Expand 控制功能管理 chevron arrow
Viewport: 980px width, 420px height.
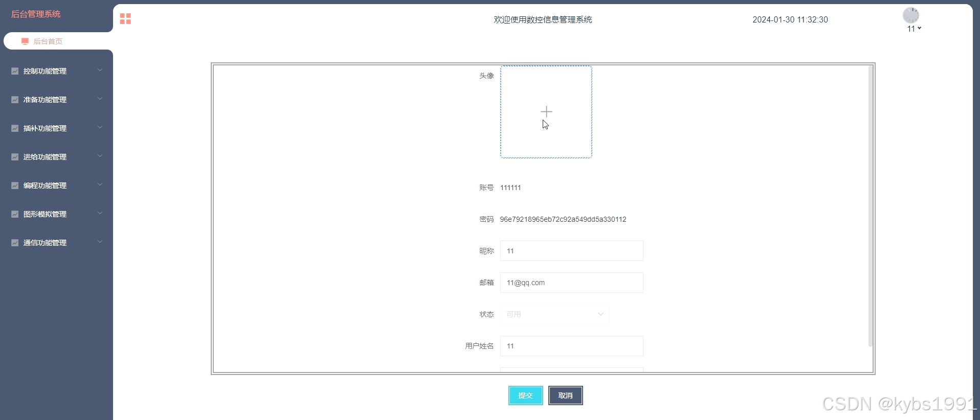click(x=100, y=71)
